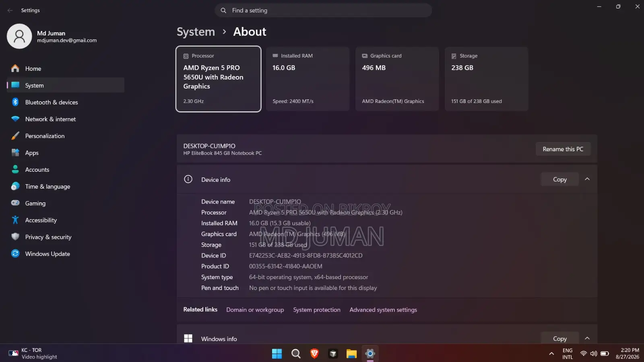Screen dimensions: 644x362
Task: Click the Apps icon in sidebar
Action: 15,153
